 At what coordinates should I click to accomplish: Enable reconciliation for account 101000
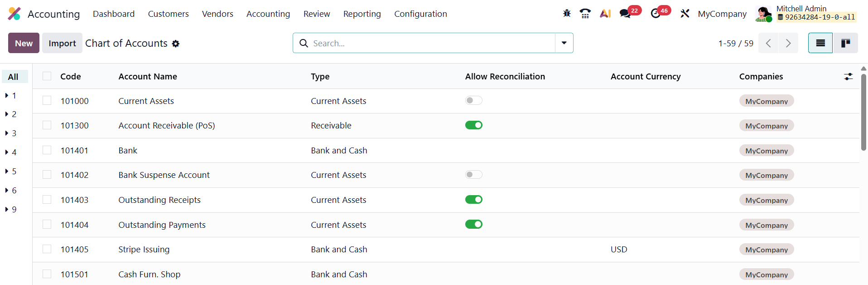(x=473, y=100)
